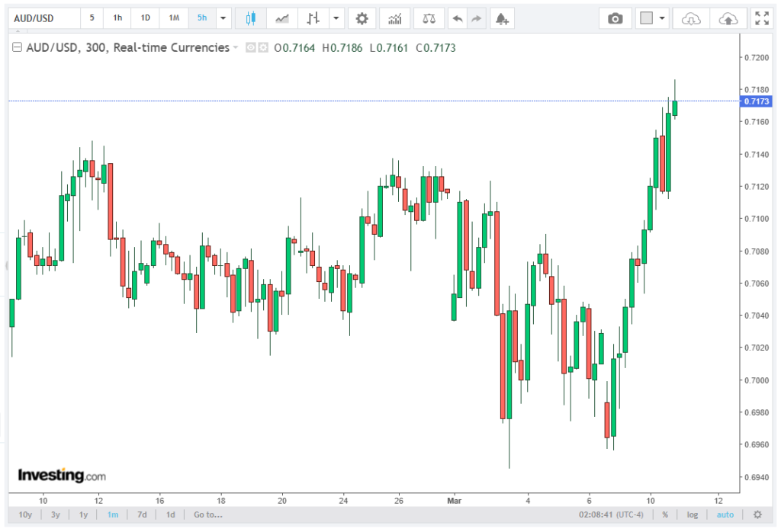This screenshot has height=532, width=781.
Task: Save chart layout with cloud upload icon
Action: (728, 18)
